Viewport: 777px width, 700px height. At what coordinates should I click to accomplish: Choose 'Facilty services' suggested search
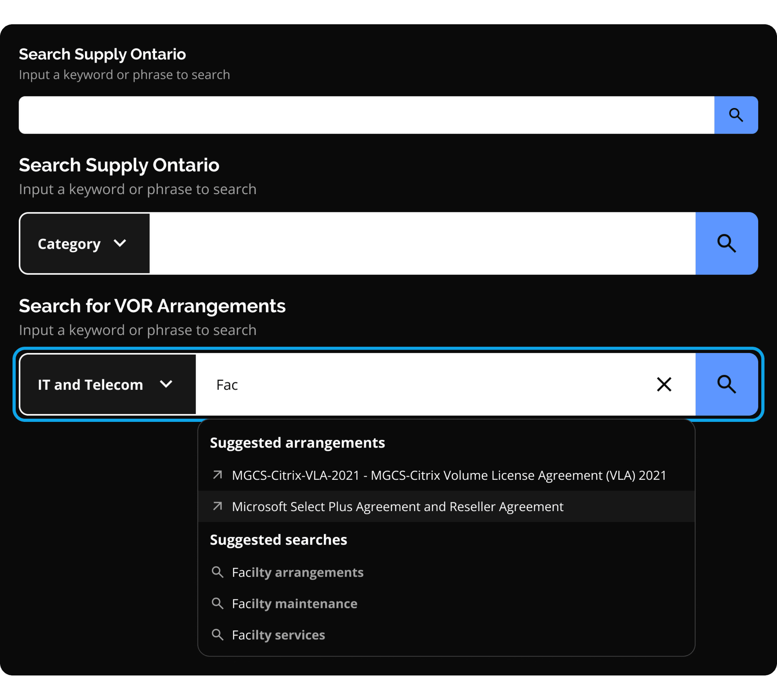(x=278, y=635)
